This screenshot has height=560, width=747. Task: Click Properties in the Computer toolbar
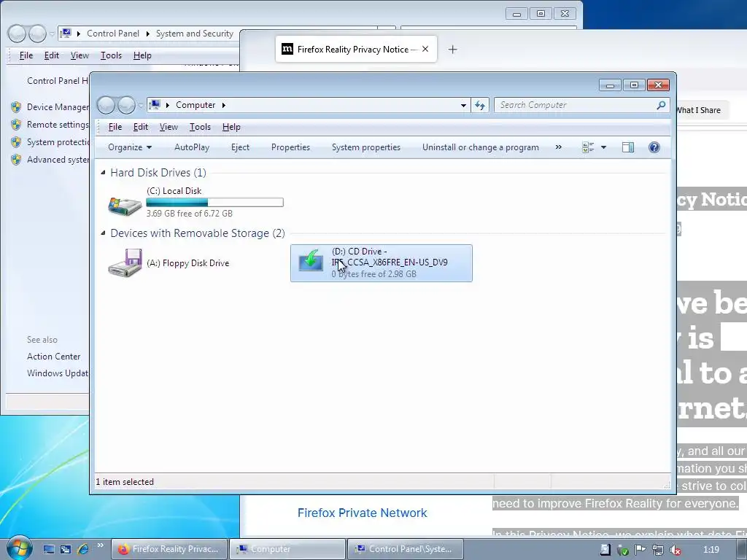pyautogui.click(x=290, y=147)
